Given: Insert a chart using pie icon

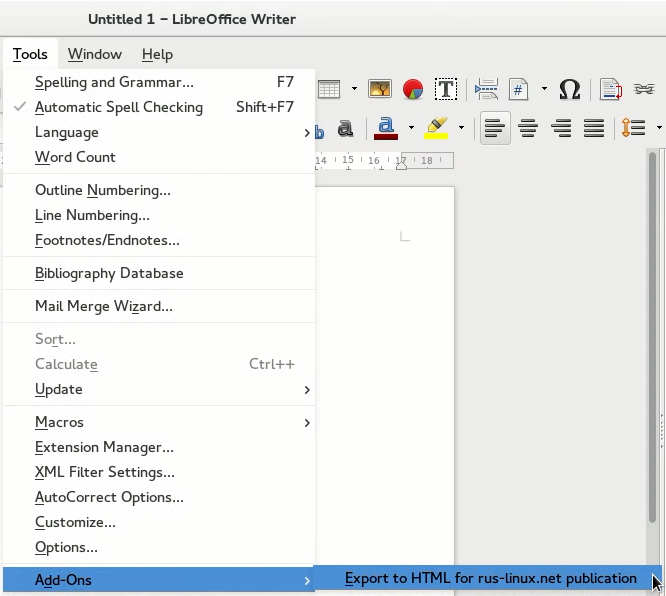Looking at the screenshot, I should point(412,89).
